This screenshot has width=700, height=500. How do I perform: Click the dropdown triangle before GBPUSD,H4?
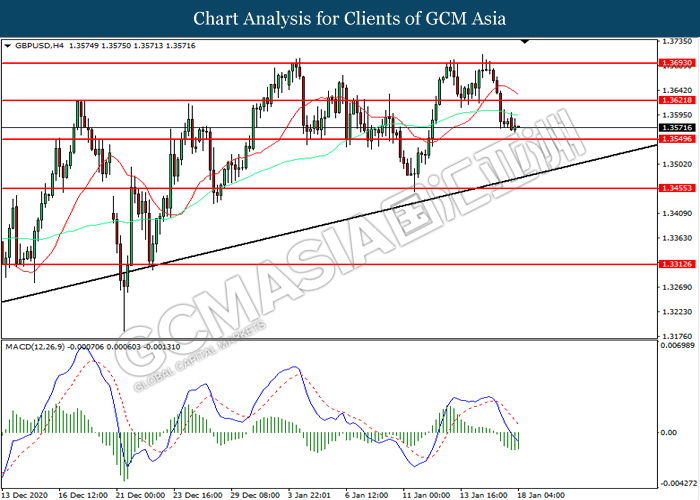[7, 46]
